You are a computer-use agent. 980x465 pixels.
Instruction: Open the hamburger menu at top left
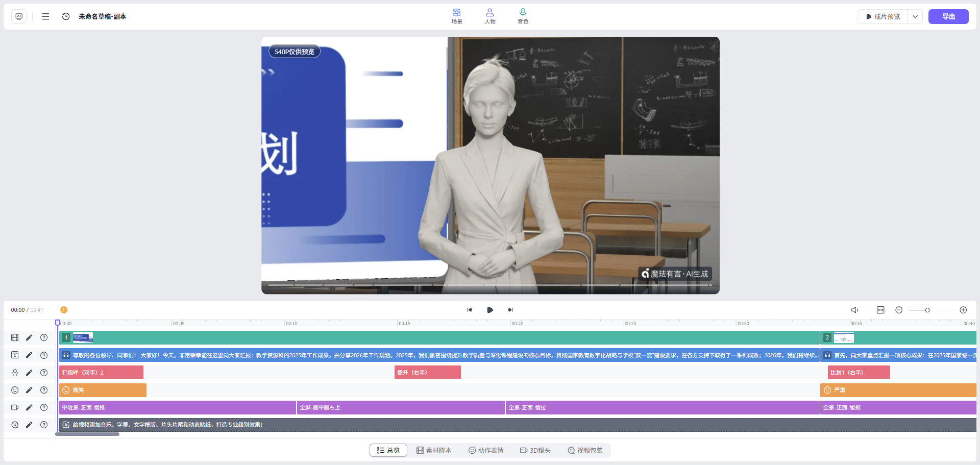coord(45,16)
